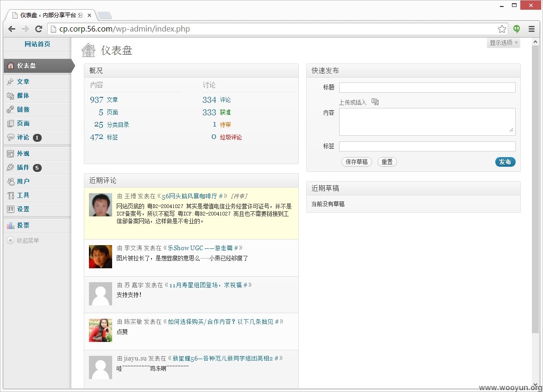Click the blue 发布 publish button
The image size is (543, 392).
[505, 162]
